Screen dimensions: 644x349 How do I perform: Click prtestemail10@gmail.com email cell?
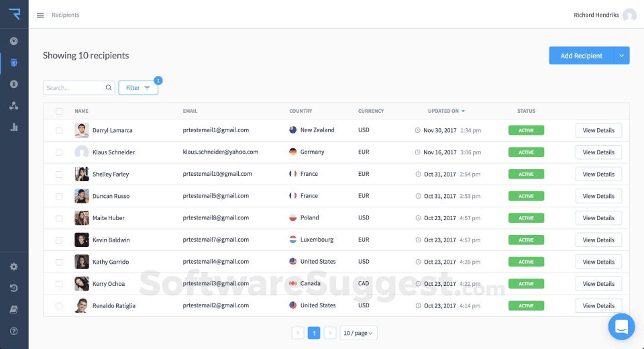(217, 173)
